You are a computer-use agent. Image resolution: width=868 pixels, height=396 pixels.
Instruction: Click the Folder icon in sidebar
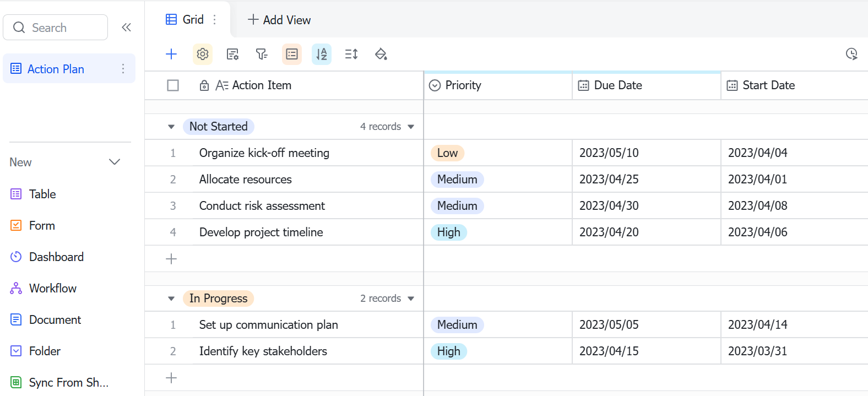pyautogui.click(x=16, y=351)
